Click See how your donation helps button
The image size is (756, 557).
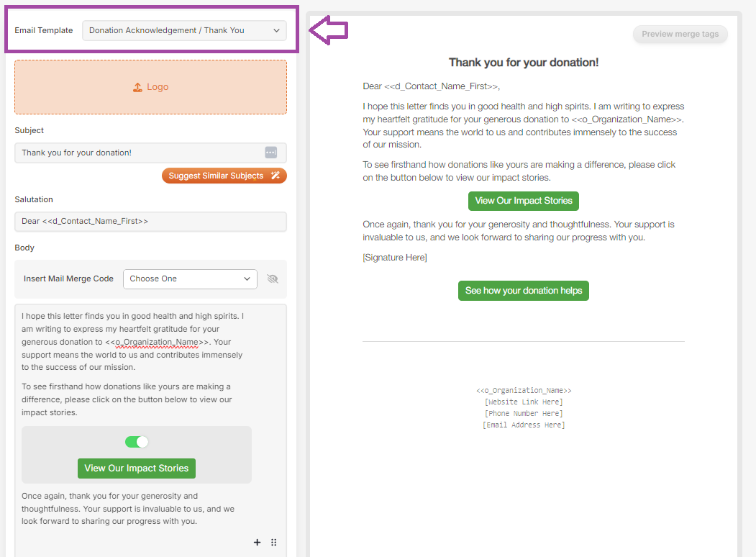524,291
